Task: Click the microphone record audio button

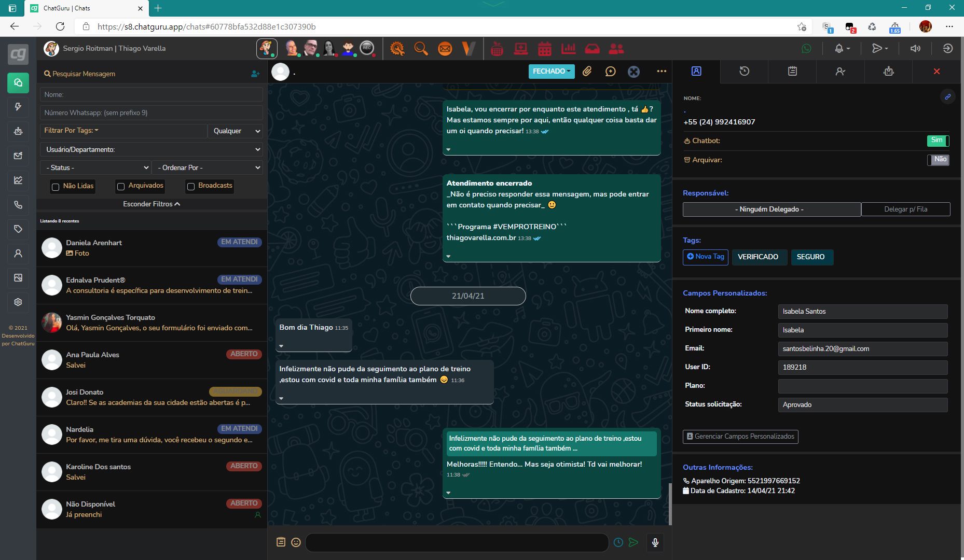Action: [x=655, y=542]
